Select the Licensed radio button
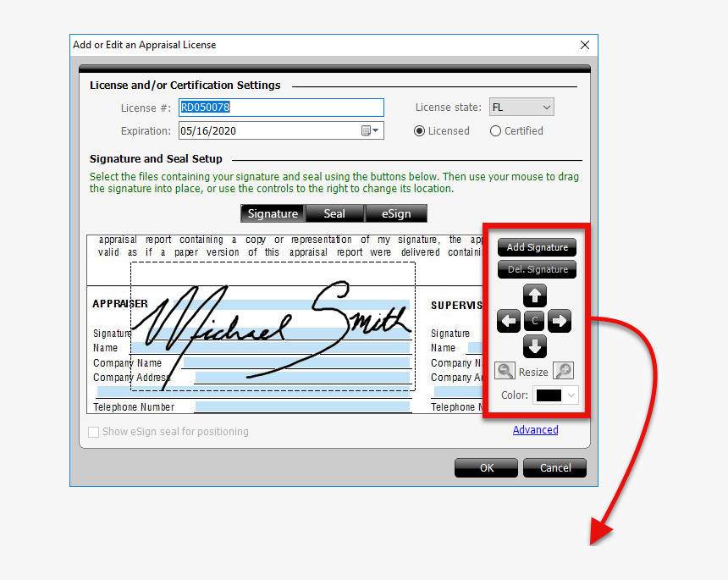 [419, 130]
